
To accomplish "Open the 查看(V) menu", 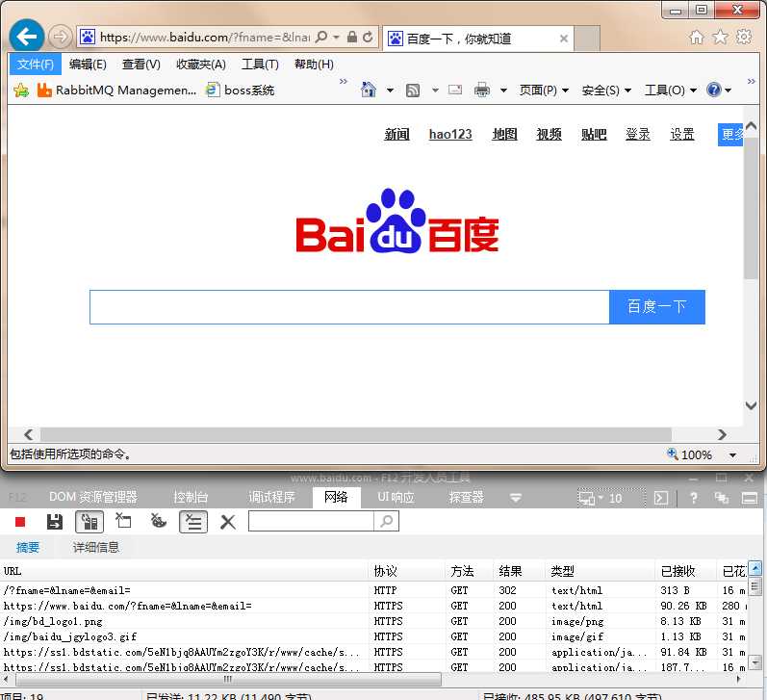I will tap(141, 65).
